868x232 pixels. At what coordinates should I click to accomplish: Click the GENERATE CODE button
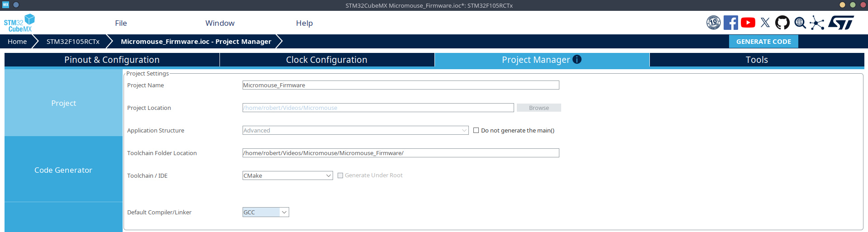tap(763, 41)
